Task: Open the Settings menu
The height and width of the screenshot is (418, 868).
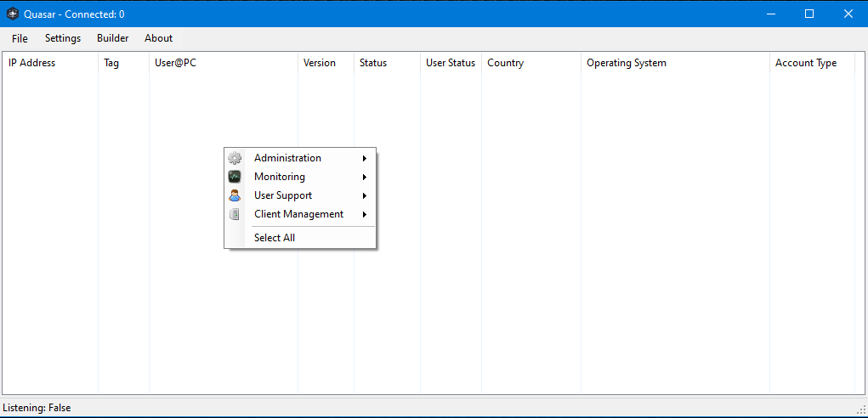Action: click(x=63, y=38)
